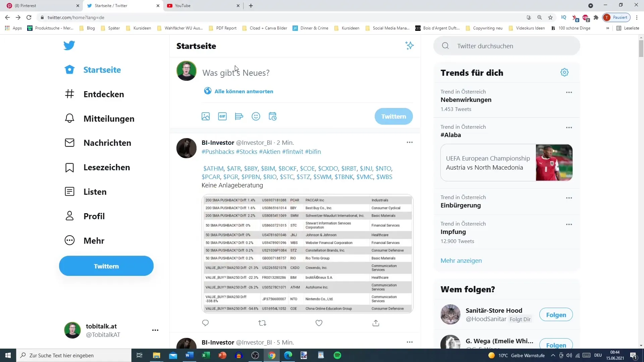Click the GIF icon in tweet composer

[222, 116]
